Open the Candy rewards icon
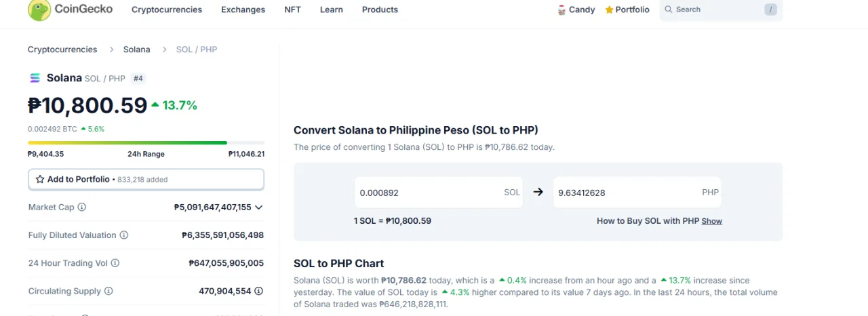The width and height of the screenshot is (868, 316). 561,9
